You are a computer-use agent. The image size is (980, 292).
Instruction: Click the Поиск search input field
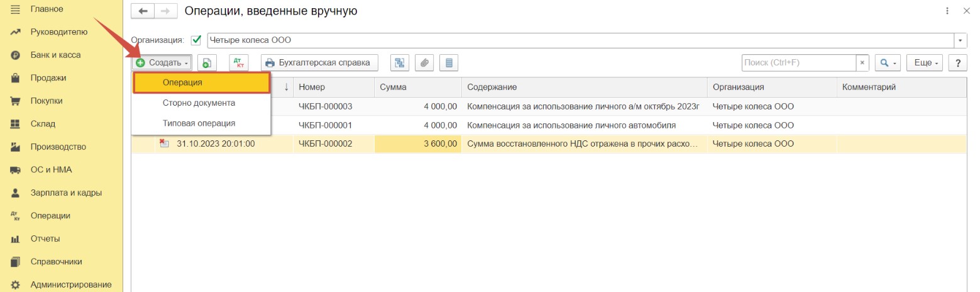pos(799,63)
